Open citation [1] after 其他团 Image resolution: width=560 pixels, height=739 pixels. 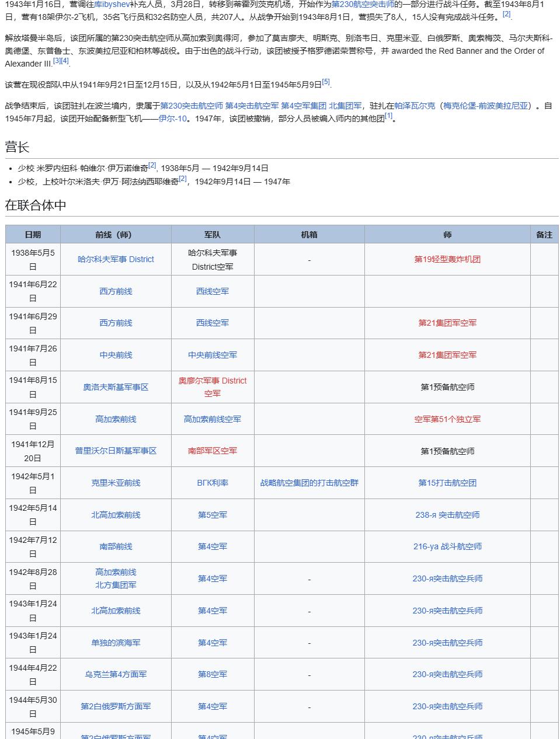click(x=388, y=116)
